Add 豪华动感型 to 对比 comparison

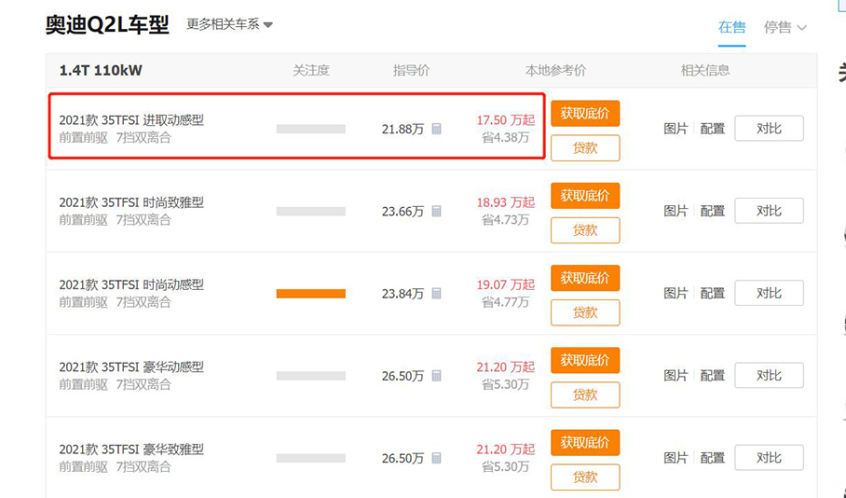(x=769, y=376)
